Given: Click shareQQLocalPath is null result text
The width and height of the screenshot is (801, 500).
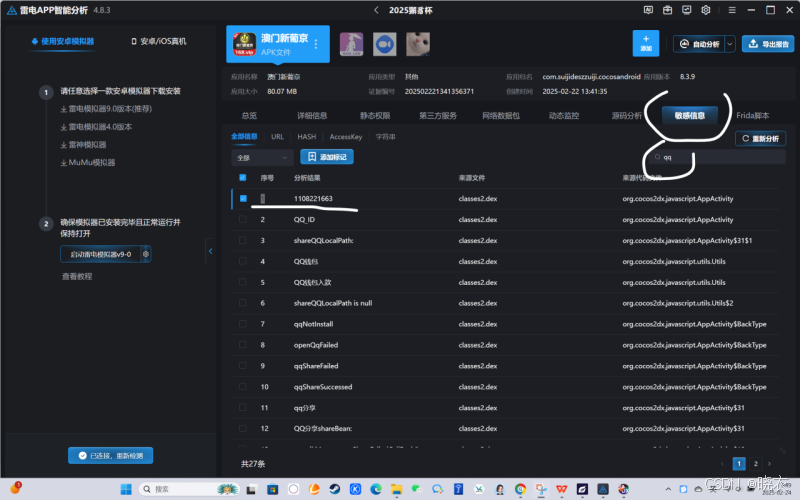Looking at the screenshot, I should point(333,303).
